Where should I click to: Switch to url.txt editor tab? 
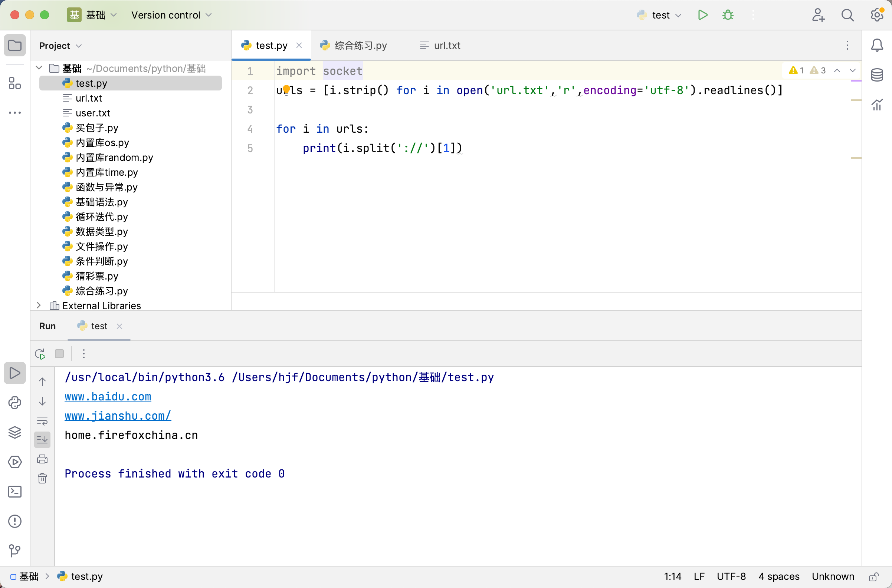(x=440, y=45)
